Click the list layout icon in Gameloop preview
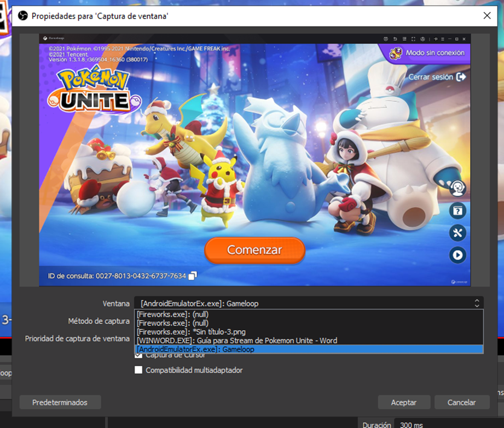This screenshot has width=504, height=428. (x=404, y=39)
